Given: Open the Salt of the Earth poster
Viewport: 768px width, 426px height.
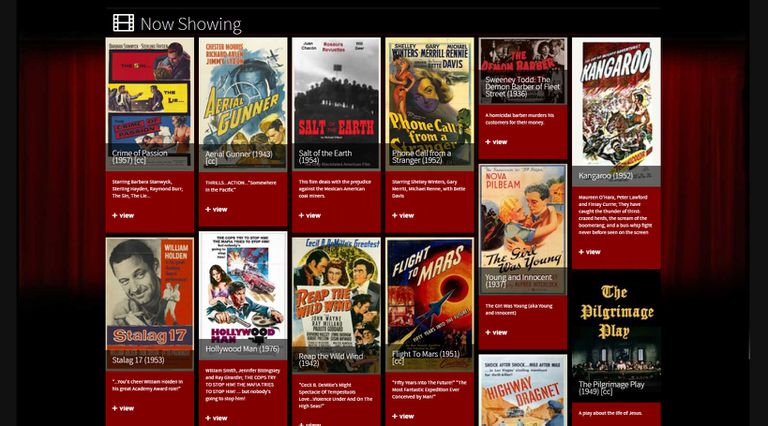Looking at the screenshot, I should 336,104.
